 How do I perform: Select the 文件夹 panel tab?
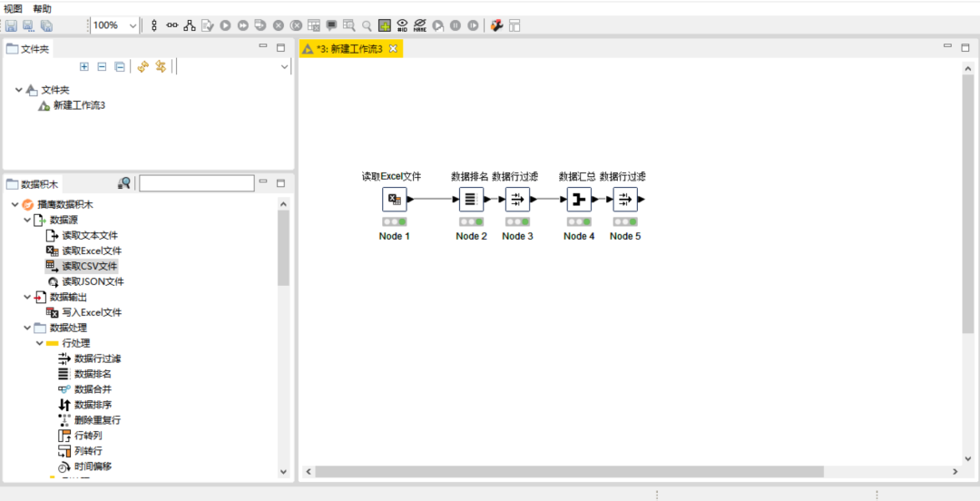tap(27, 49)
